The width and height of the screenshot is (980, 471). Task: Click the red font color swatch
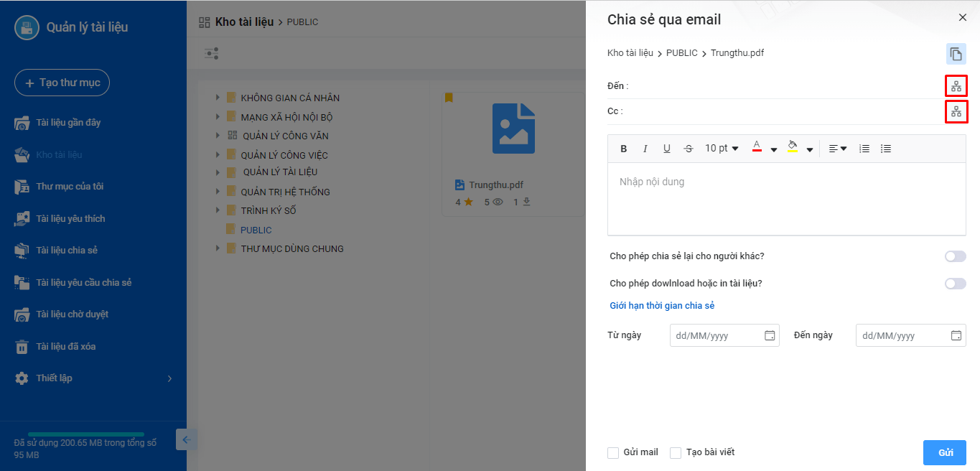[757, 148]
